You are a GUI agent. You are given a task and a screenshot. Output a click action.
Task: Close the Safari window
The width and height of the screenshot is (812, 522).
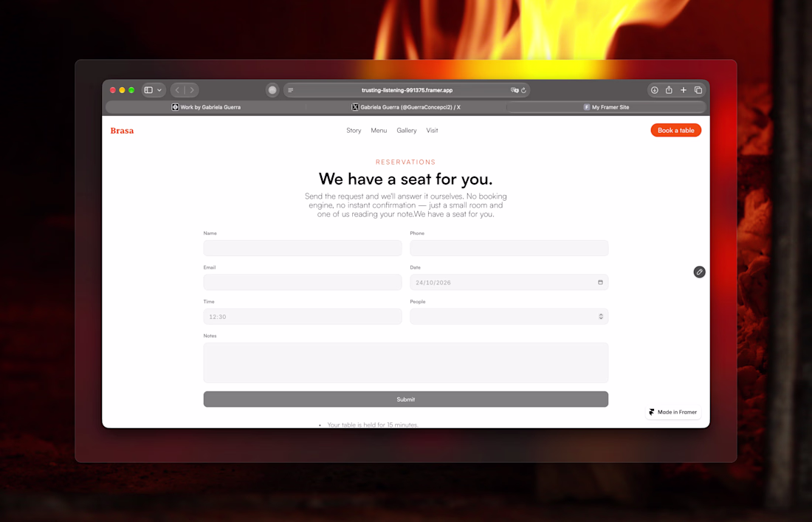pos(113,90)
